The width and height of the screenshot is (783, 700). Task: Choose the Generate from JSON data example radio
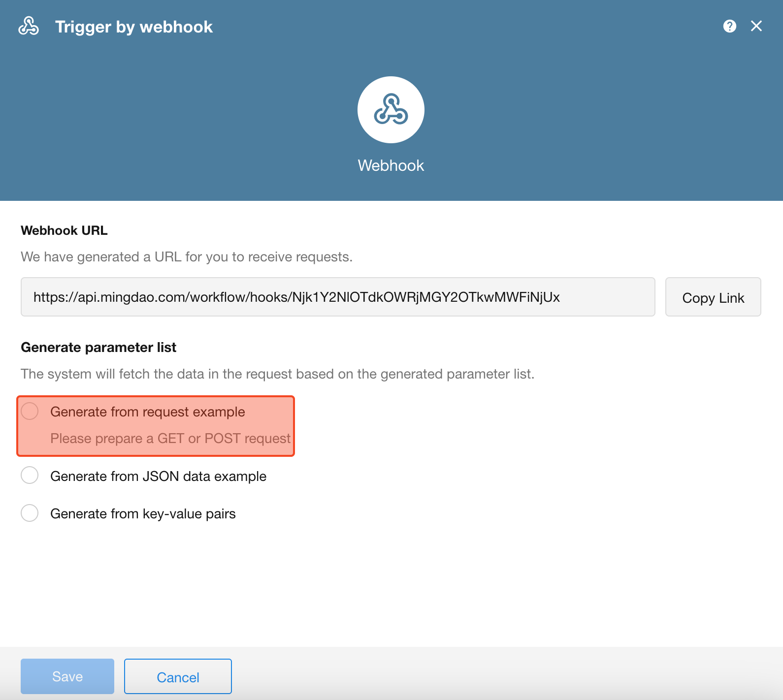point(30,476)
